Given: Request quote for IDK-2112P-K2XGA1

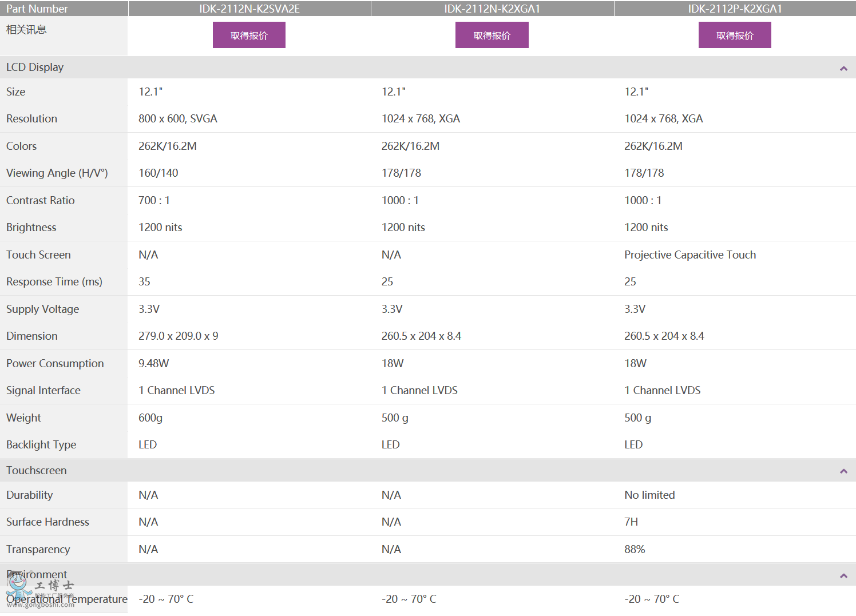Looking at the screenshot, I should [735, 35].
